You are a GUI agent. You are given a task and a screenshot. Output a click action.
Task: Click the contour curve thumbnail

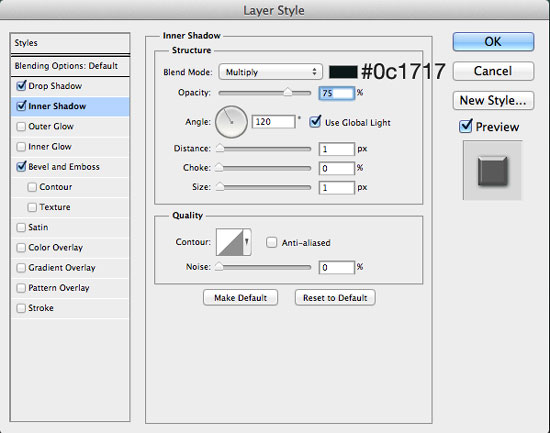coord(230,242)
